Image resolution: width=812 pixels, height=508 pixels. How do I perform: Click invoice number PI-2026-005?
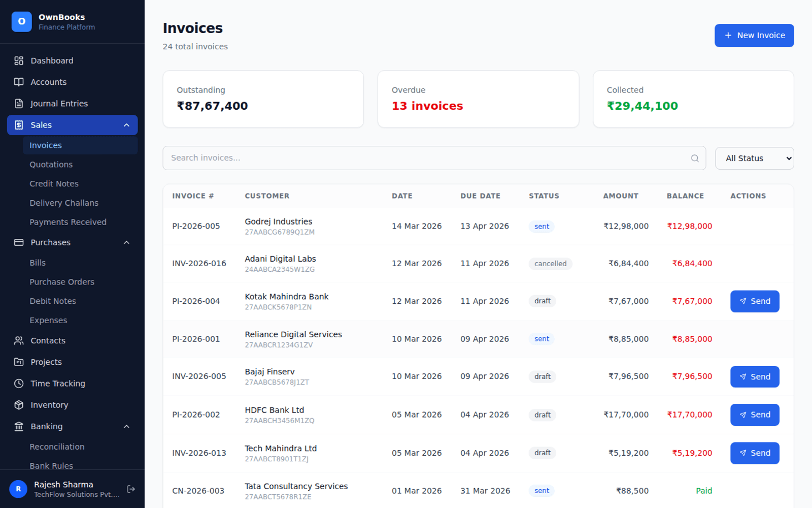(x=196, y=226)
